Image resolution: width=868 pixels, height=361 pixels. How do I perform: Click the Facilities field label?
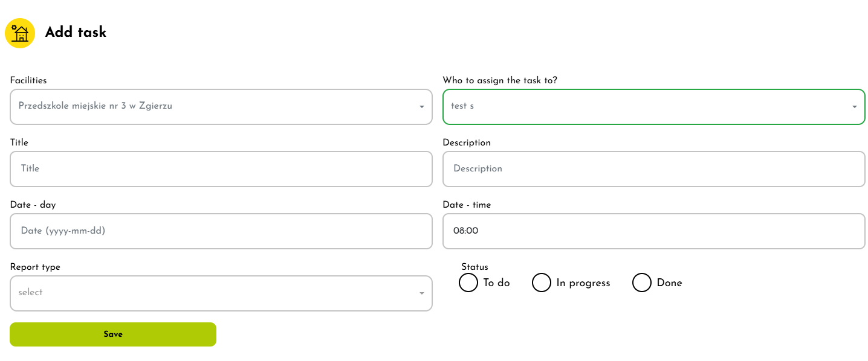[28, 80]
